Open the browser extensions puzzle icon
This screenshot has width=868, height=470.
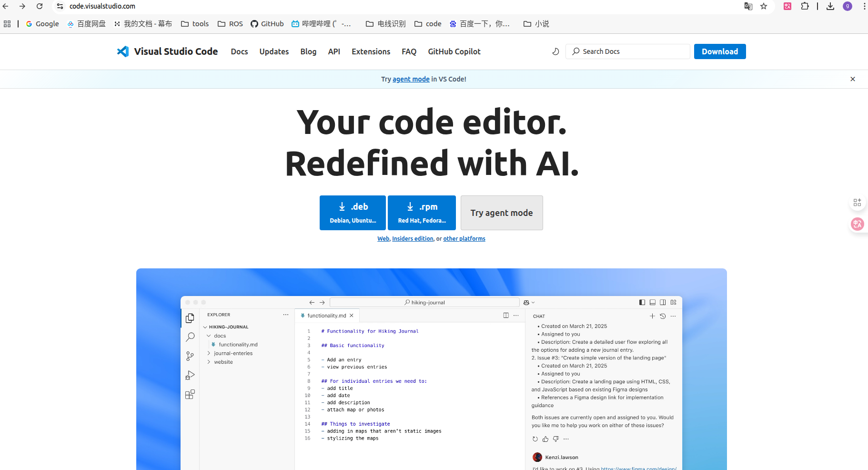tap(805, 6)
